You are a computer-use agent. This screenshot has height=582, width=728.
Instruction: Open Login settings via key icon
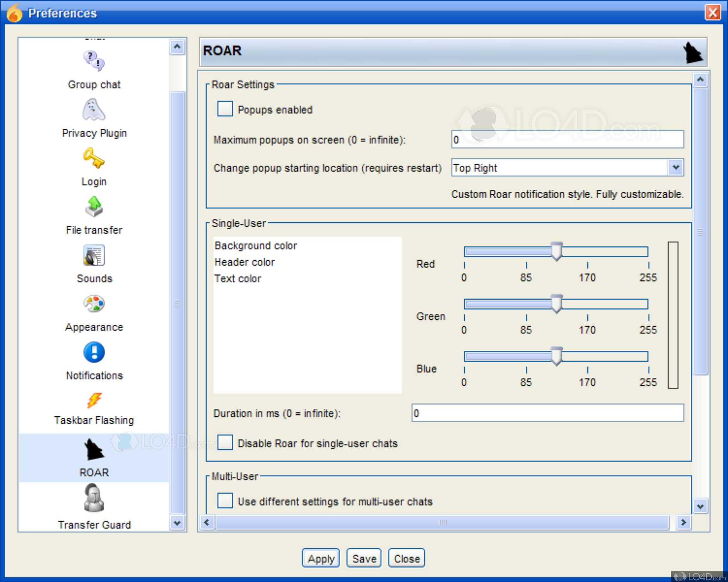(x=93, y=158)
